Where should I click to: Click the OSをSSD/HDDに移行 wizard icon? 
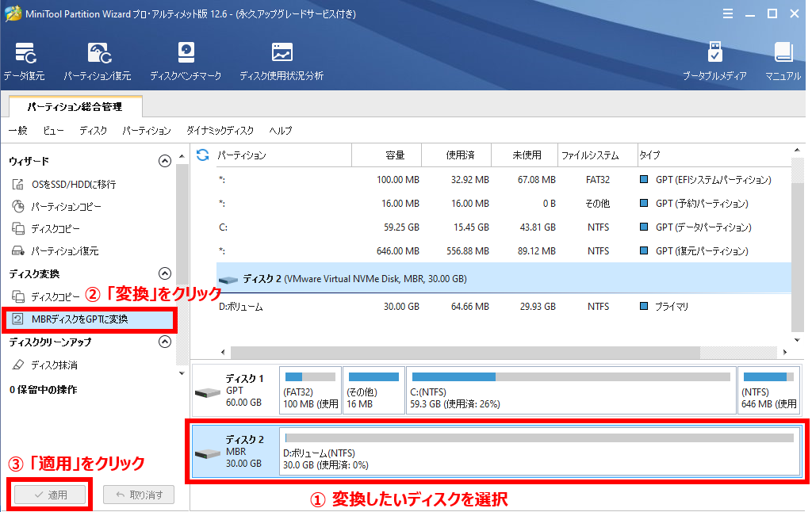18,185
